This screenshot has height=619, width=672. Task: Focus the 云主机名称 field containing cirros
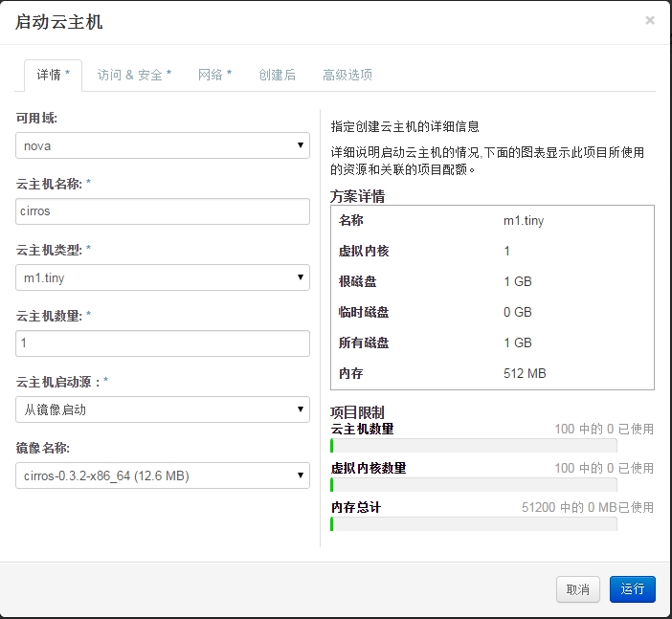(163, 211)
